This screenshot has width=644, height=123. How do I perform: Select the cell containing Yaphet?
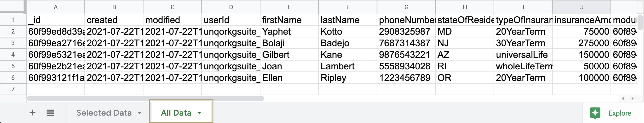[x=289, y=31]
